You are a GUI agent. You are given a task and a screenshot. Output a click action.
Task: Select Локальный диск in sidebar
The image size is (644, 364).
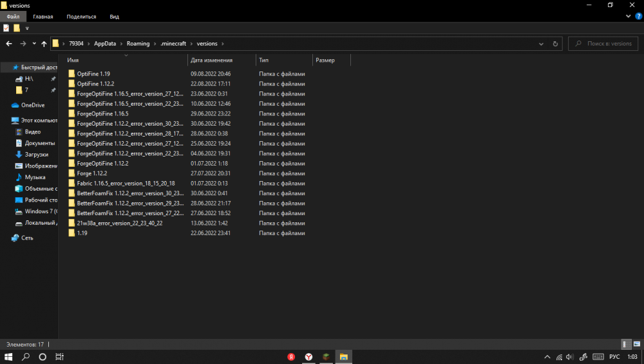click(36, 223)
